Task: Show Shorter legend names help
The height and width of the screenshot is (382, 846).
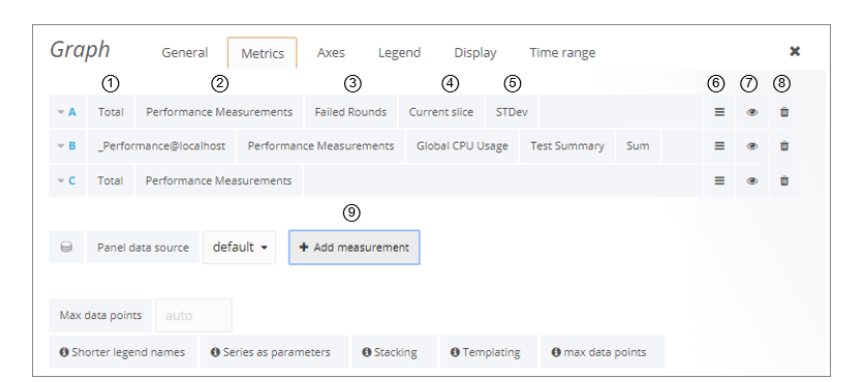Action: tap(122, 352)
